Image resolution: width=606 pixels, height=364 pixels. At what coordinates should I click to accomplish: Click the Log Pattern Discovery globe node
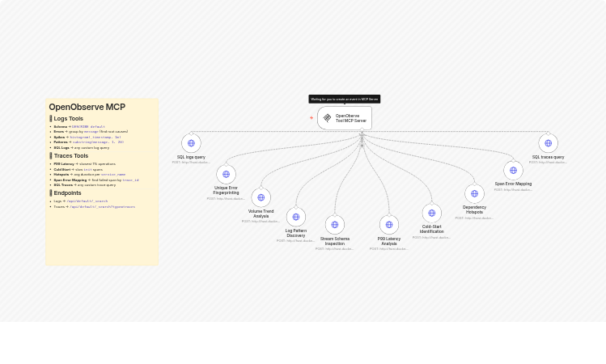click(296, 217)
